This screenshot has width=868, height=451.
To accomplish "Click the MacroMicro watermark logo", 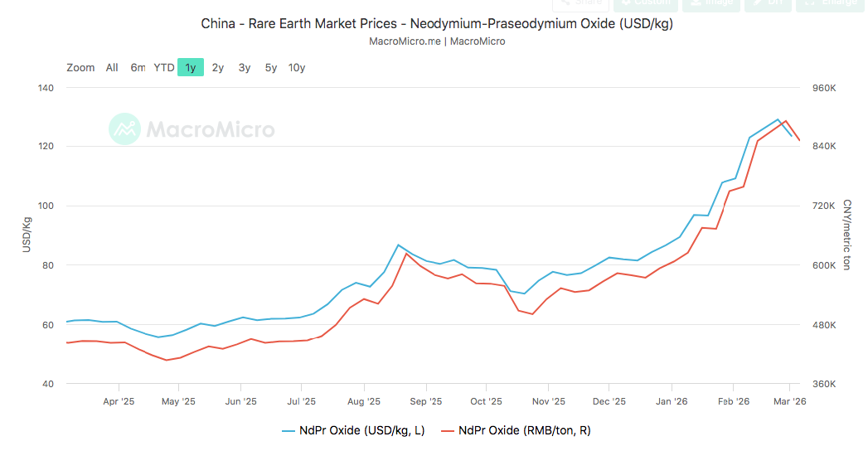I will coord(192,129).
